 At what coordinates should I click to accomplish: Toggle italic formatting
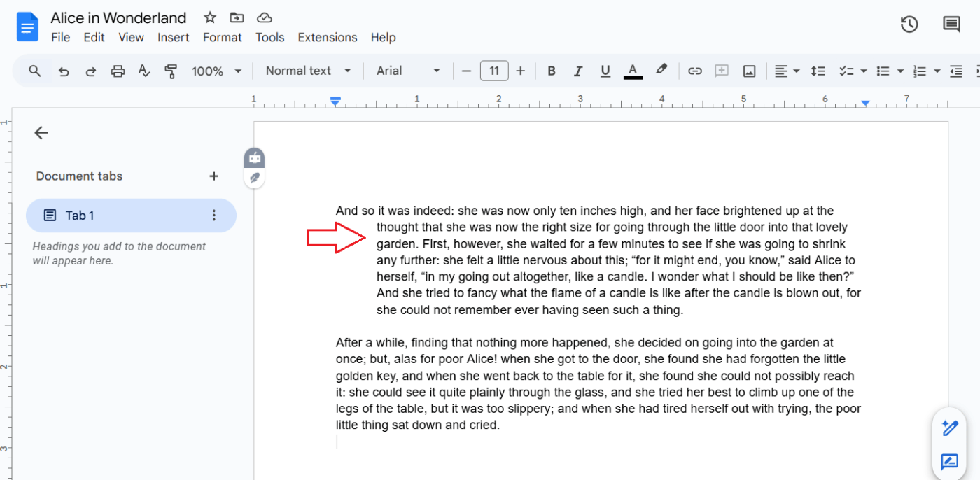[x=578, y=71]
